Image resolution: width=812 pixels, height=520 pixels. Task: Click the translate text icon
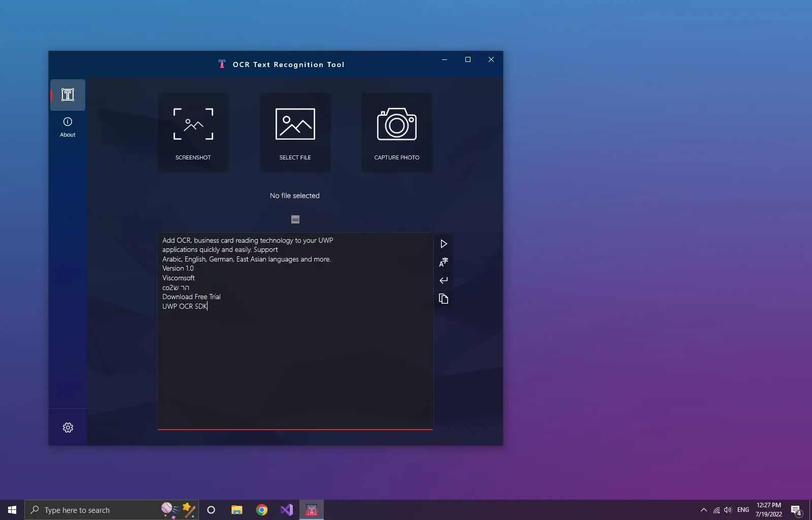coord(444,262)
